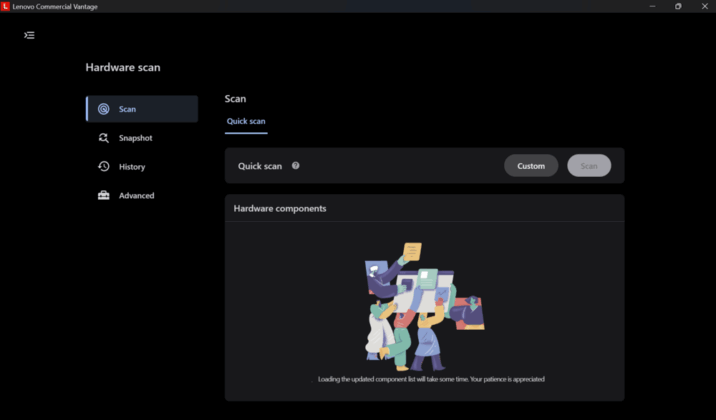Select the Scan sidebar item
716x420 pixels.
point(142,109)
